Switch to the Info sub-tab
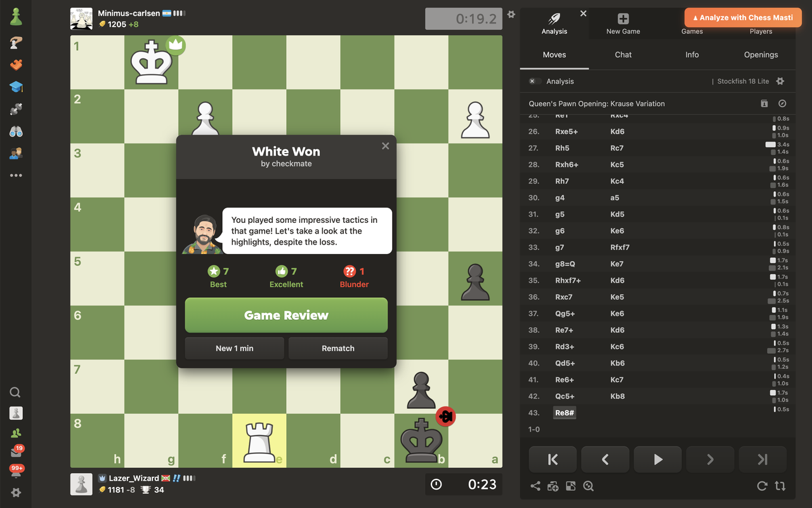Image resolution: width=812 pixels, height=508 pixels. click(x=692, y=55)
